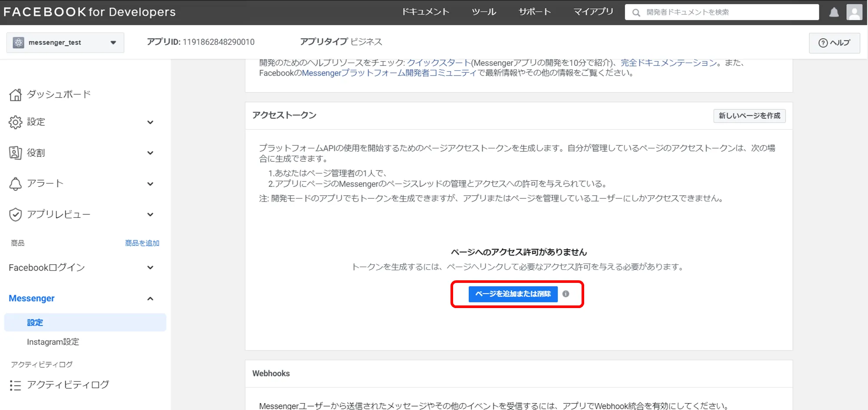Focus the developer docs search field
Image resolution: width=868 pixels, height=410 pixels.
[722, 12]
